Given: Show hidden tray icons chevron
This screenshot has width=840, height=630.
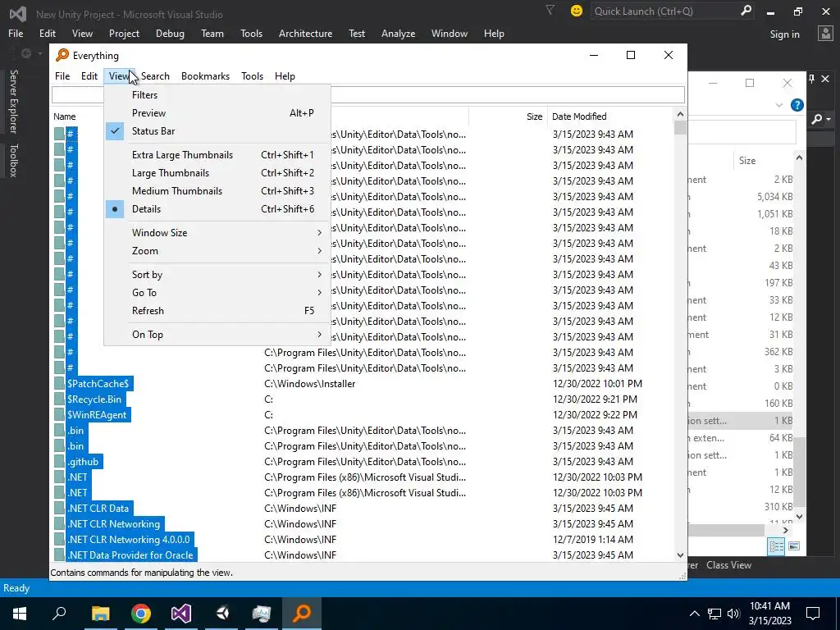Looking at the screenshot, I should click(x=694, y=614).
